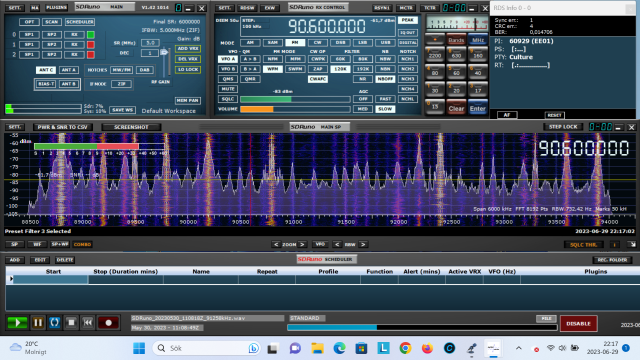Image resolution: width=640 pixels, height=360 pixels.
Task: Open SETT. in the RX Control window
Action: point(224,8)
